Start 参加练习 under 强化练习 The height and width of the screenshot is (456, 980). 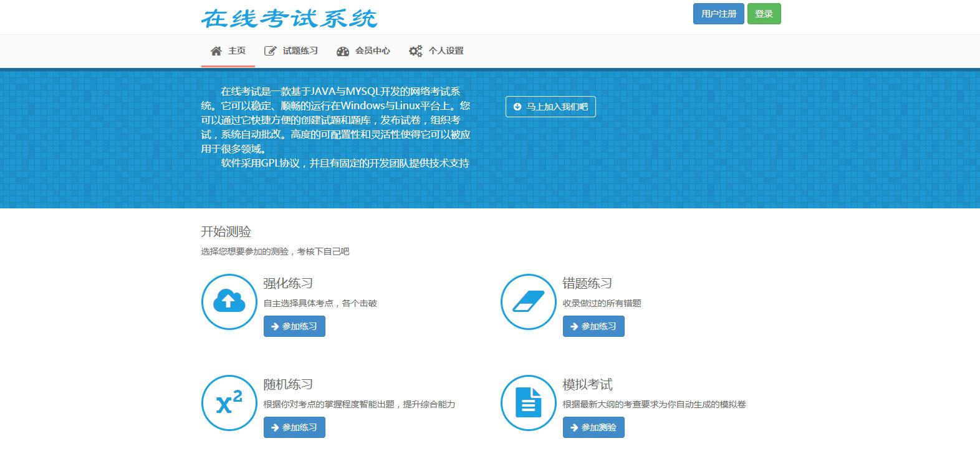click(x=294, y=326)
